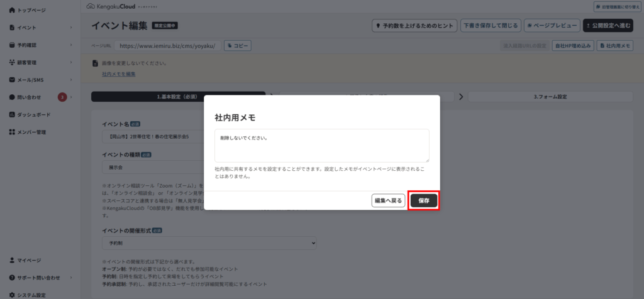Click into the 社内用メモ text area

[x=321, y=146]
